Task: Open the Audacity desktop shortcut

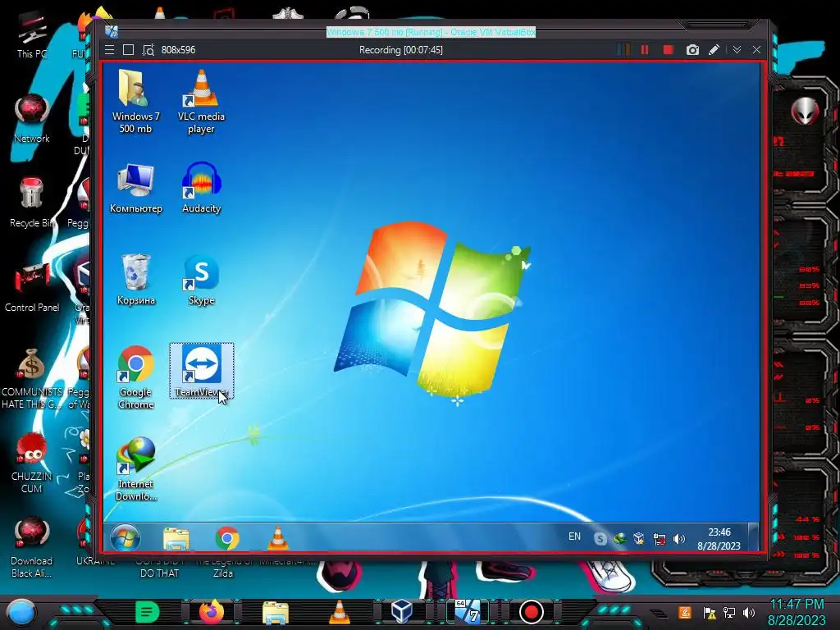Action: [x=201, y=189]
